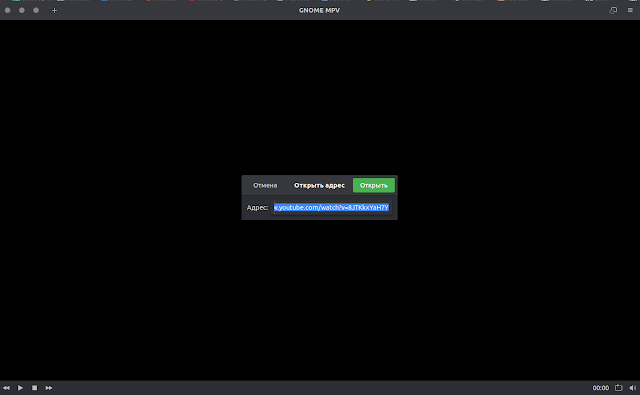Click into the Адрес URL field
Image resolution: width=640 pixels, height=395 pixels.
[x=332, y=207]
